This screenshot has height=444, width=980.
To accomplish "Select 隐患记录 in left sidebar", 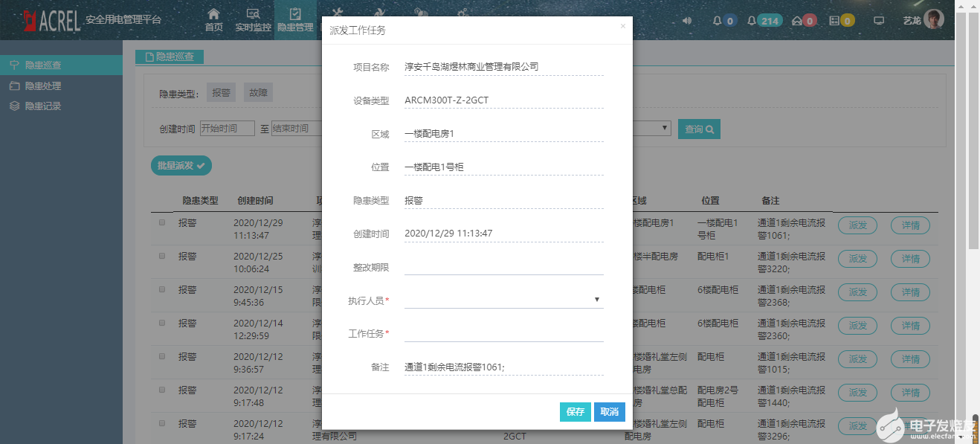I will 61,106.
